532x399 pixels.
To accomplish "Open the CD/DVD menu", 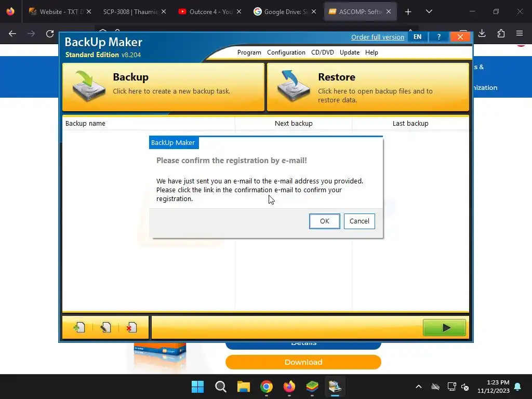I will pos(322,52).
